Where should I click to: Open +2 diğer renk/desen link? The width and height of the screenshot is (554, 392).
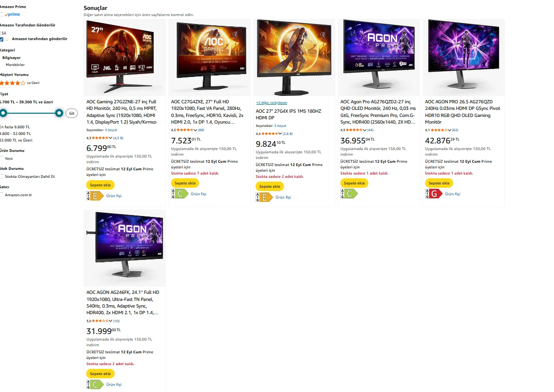272,103
